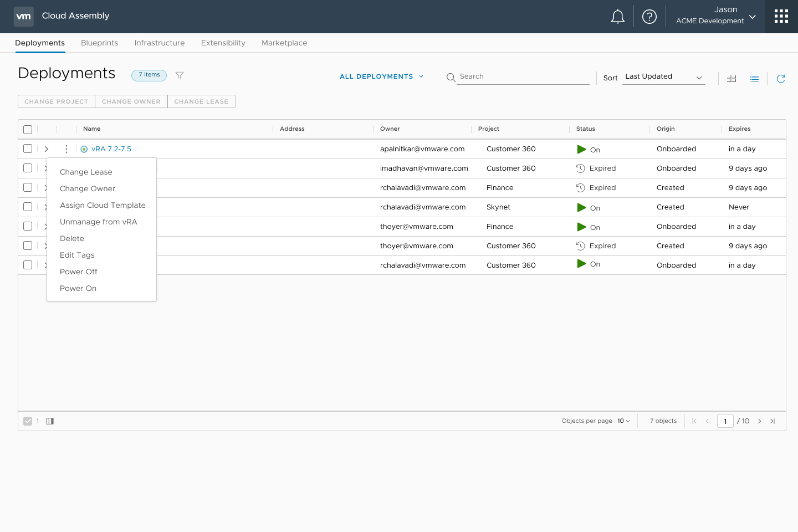
Task: Open the help question mark icon
Action: (649, 17)
